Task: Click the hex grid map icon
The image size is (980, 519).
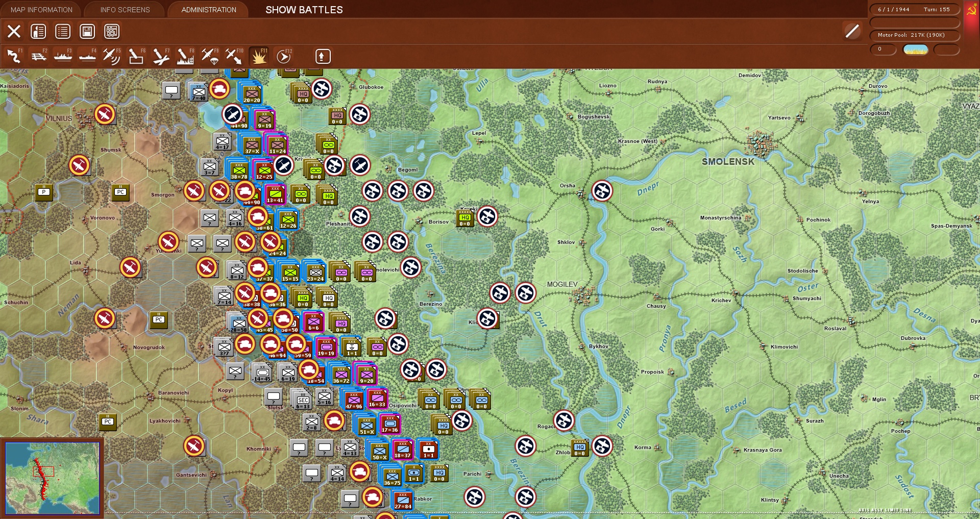Action: (112, 32)
